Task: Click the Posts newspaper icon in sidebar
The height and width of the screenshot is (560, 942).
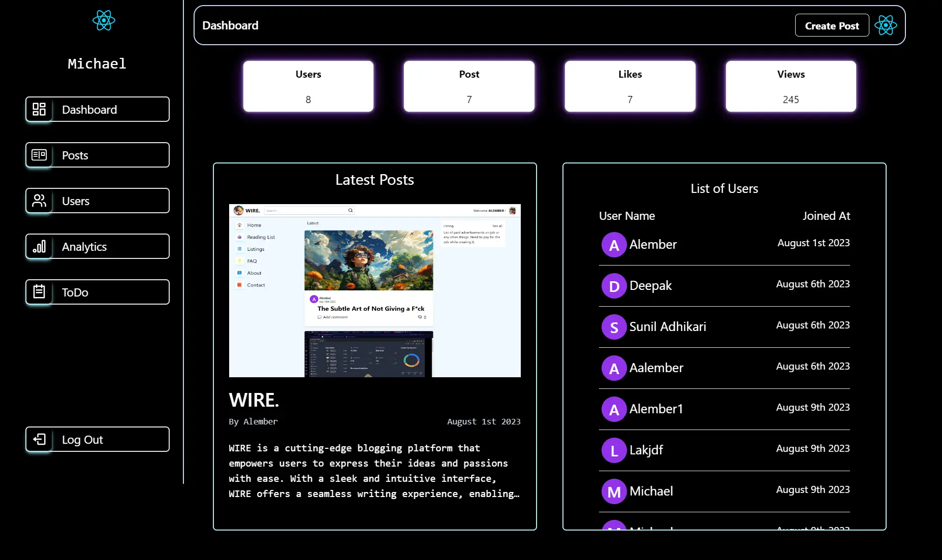Action: (x=39, y=155)
